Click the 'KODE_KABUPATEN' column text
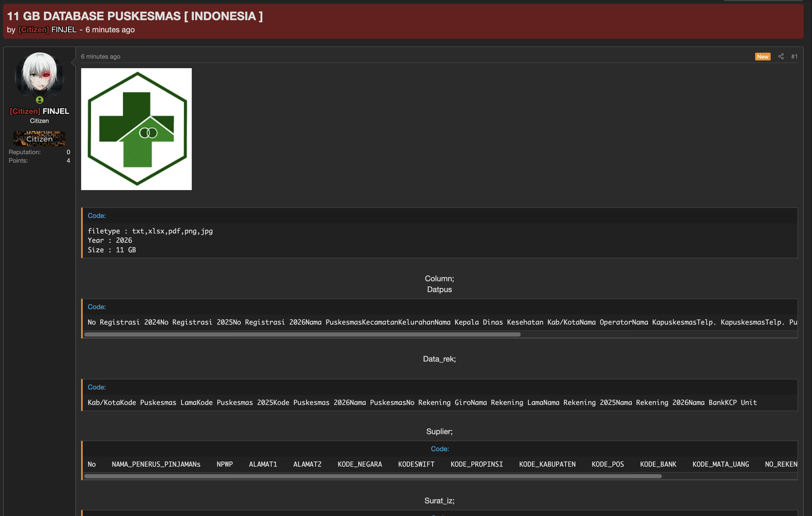 (547, 464)
